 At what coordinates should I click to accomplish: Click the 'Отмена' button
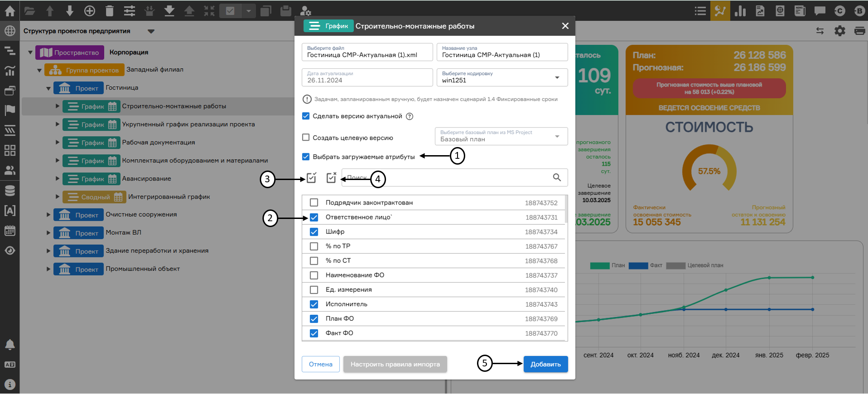(x=321, y=364)
